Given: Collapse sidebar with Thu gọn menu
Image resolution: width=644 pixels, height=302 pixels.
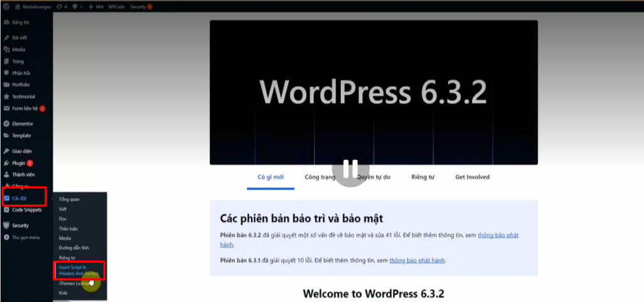Looking at the screenshot, I should point(22,237).
